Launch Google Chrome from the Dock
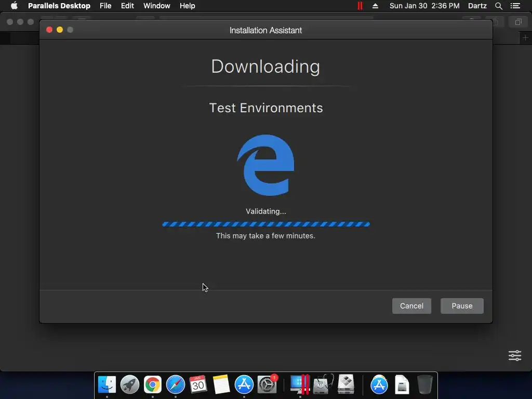This screenshot has width=532, height=399. tap(153, 385)
